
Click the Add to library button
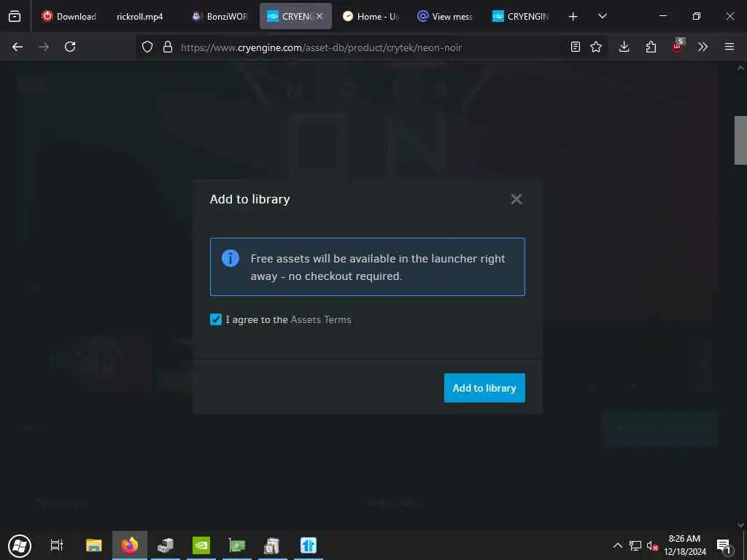484,388
